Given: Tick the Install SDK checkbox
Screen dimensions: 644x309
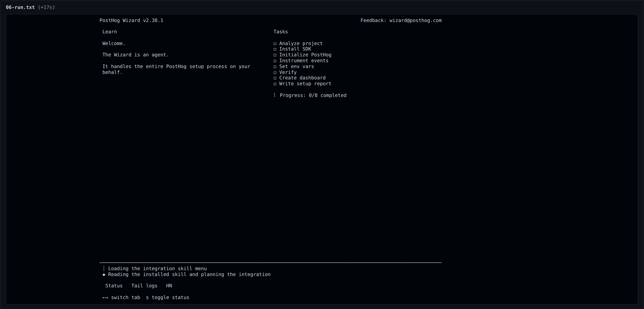Looking at the screenshot, I should (x=275, y=49).
